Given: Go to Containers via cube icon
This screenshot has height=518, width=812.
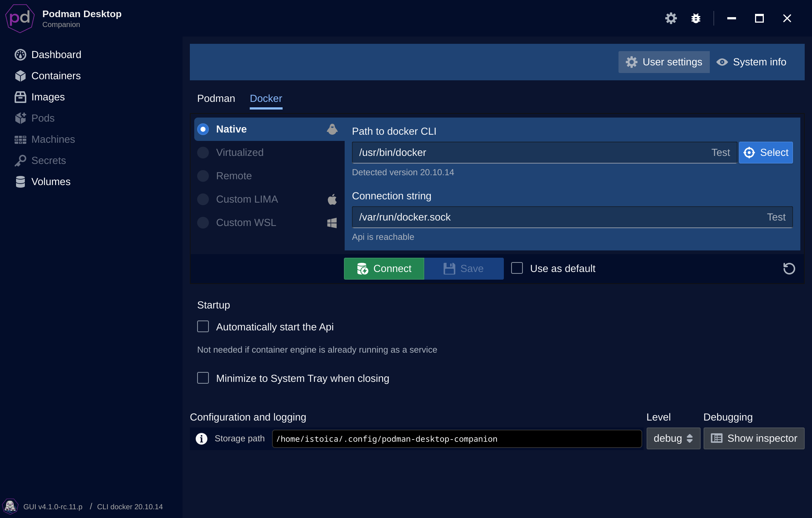Looking at the screenshot, I should (20, 76).
